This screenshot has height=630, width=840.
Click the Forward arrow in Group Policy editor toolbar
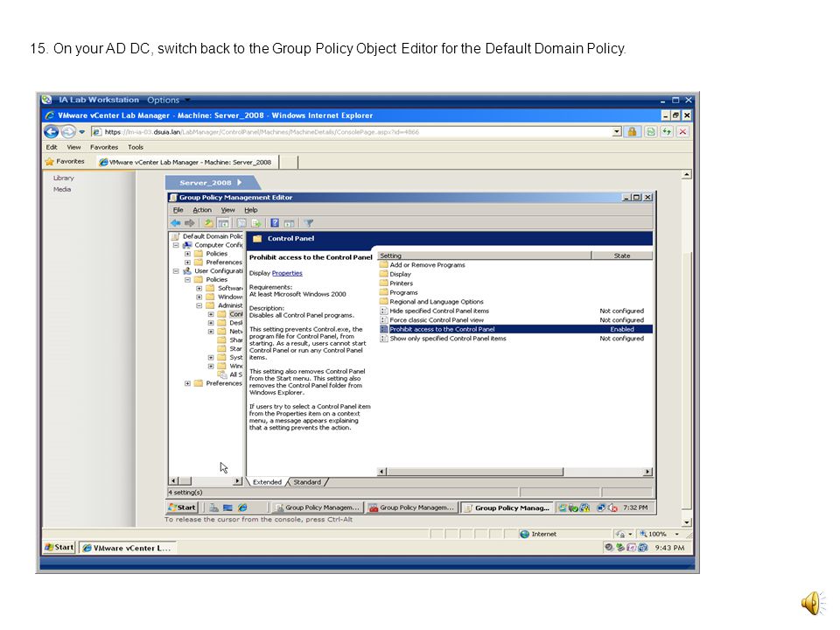(190, 223)
